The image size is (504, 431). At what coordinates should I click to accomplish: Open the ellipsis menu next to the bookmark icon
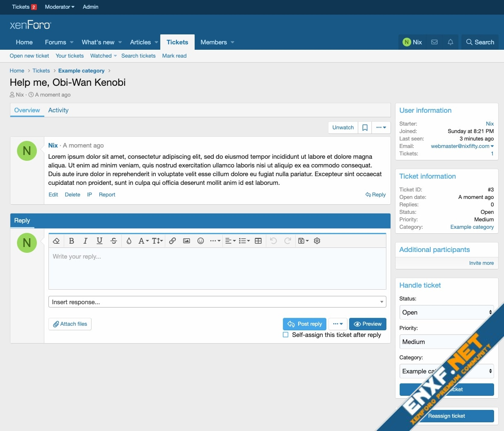pyautogui.click(x=381, y=128)
